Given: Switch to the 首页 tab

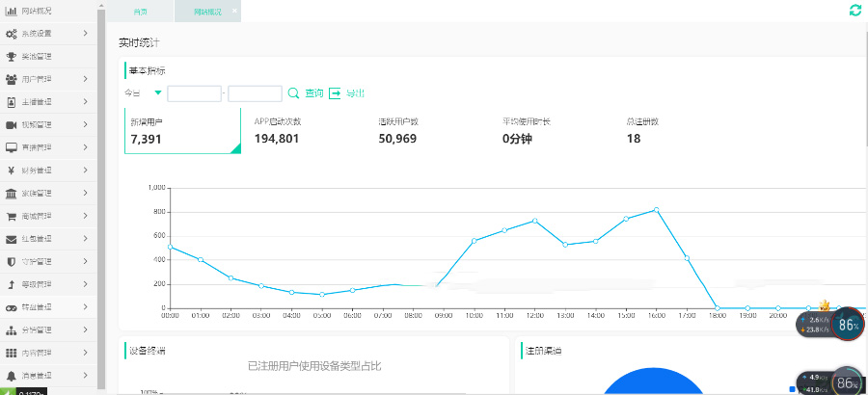Looking at the screenshot, I should pos(141,12).
